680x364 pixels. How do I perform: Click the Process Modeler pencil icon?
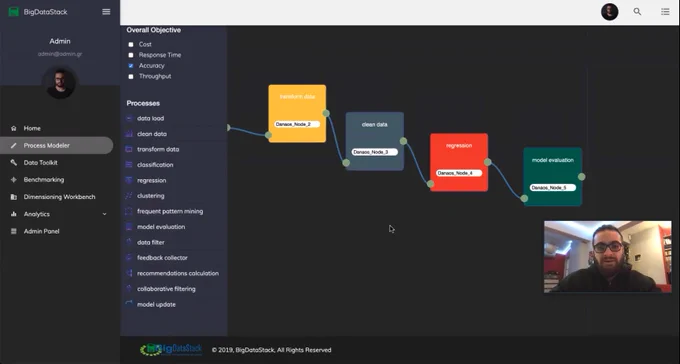[13, 145]
